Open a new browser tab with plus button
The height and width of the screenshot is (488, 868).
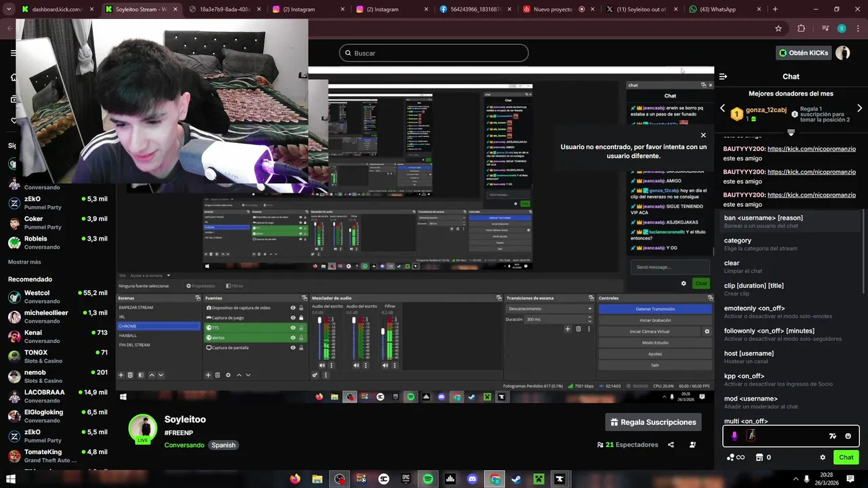(x=775, y=9)
